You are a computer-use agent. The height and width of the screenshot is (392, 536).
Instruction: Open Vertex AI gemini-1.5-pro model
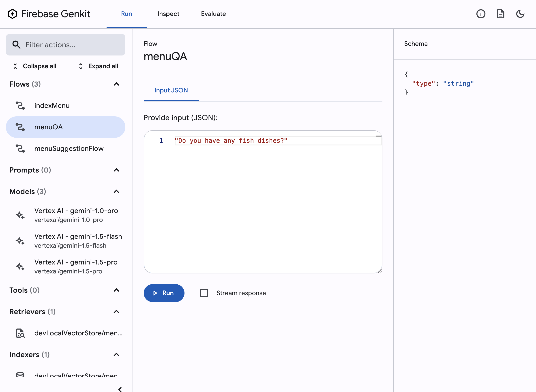coord(66,266)
